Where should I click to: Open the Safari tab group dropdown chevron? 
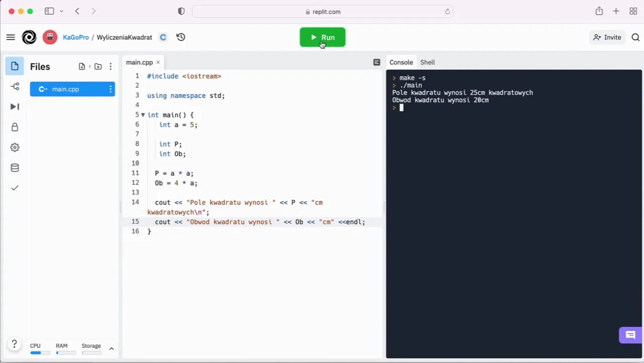coord(61,11)
